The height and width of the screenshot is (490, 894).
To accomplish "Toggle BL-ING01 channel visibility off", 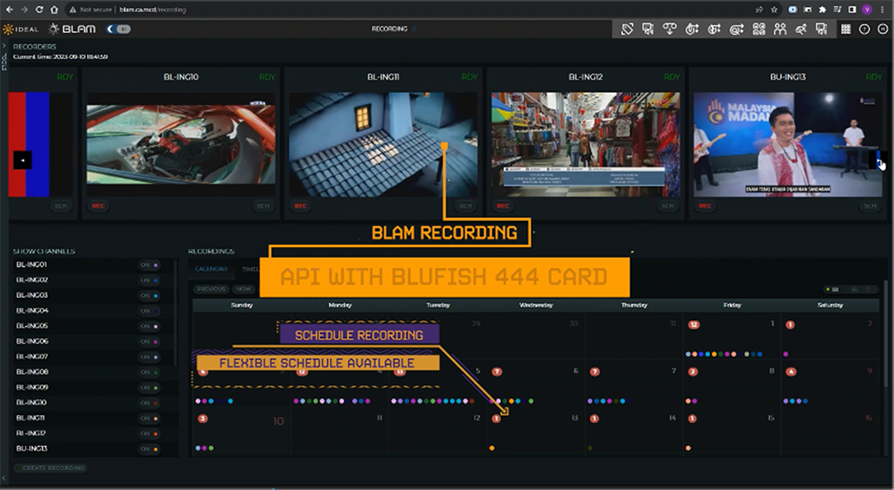I will pos(148,264).
